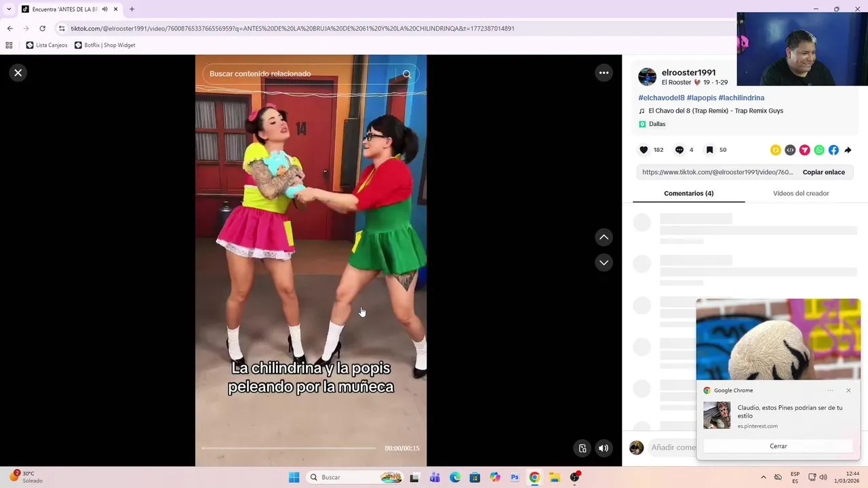Image resolution: width=868 pixels, height=488 pixels.
Task: Open the elrooster1991 username link
Action: point(688,73)
